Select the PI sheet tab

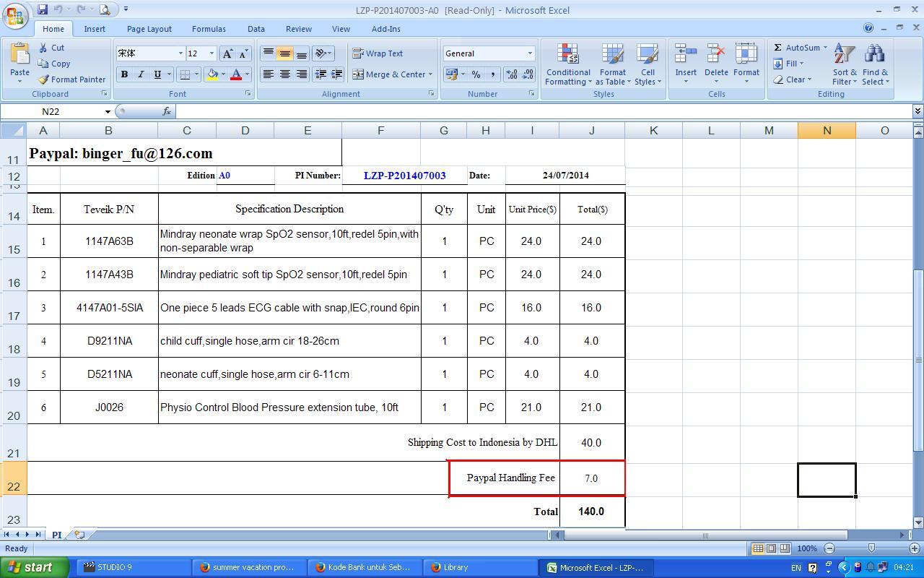click(56, 535)
